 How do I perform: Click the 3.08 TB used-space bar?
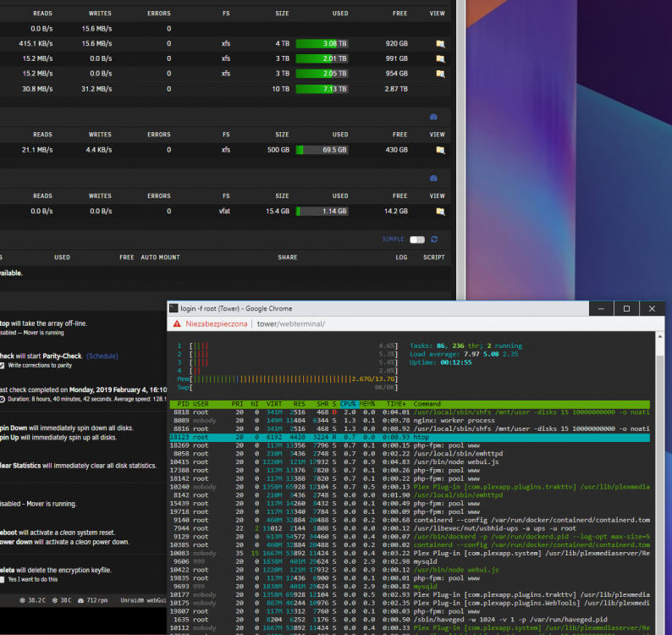[x=322, y=44]
